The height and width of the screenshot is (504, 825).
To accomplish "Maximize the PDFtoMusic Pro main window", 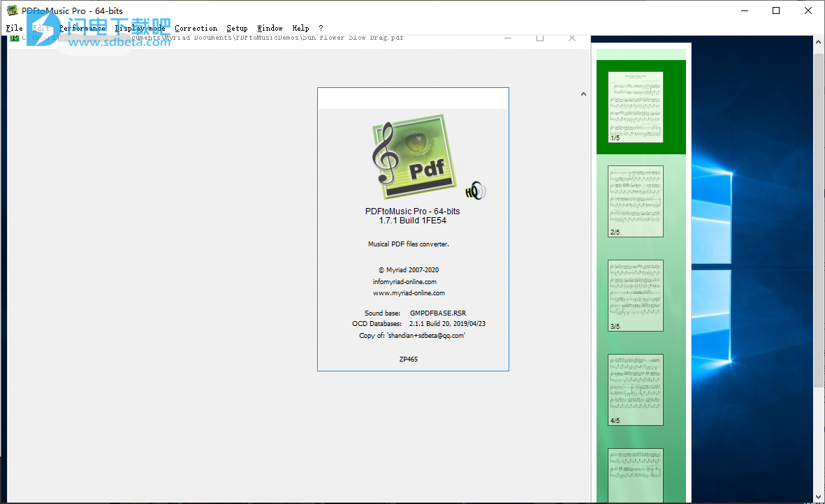I will [776, 10].
